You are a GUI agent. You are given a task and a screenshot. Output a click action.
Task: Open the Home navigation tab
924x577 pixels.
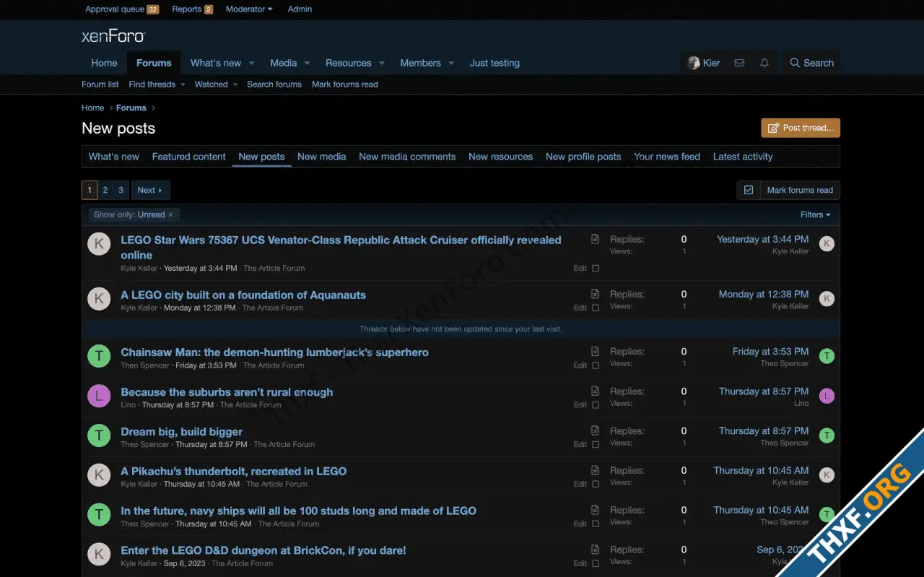pyautogui.click(x=104, y=63)
